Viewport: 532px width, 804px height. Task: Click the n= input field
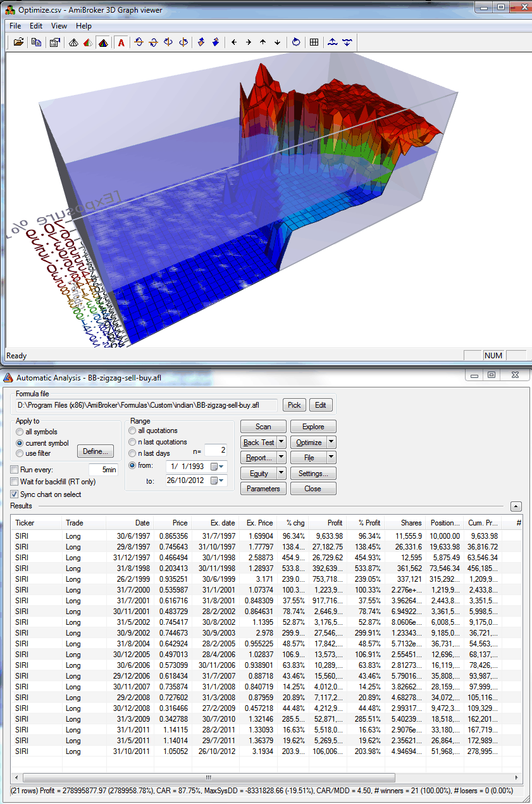click(x=215, y=450)
